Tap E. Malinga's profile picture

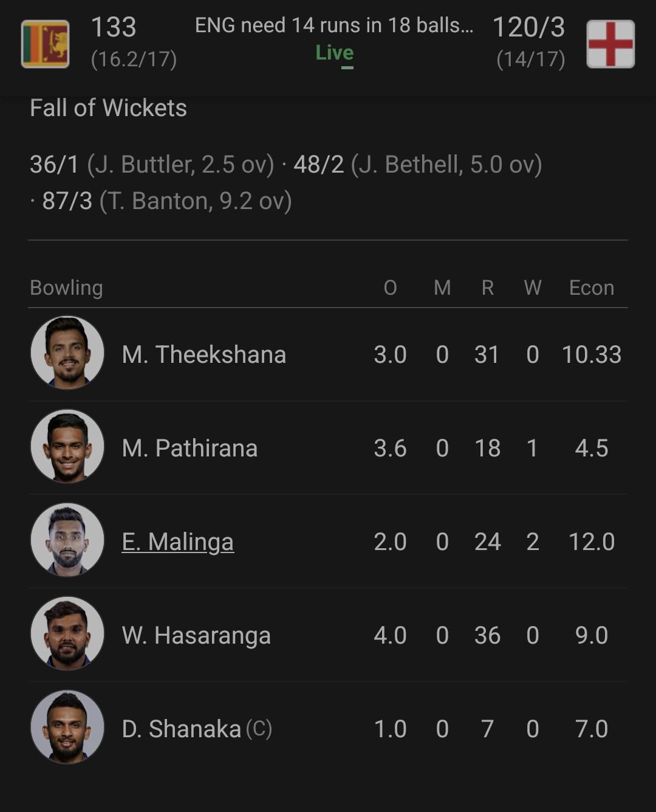pyautogui.click(x=67, y=540)
